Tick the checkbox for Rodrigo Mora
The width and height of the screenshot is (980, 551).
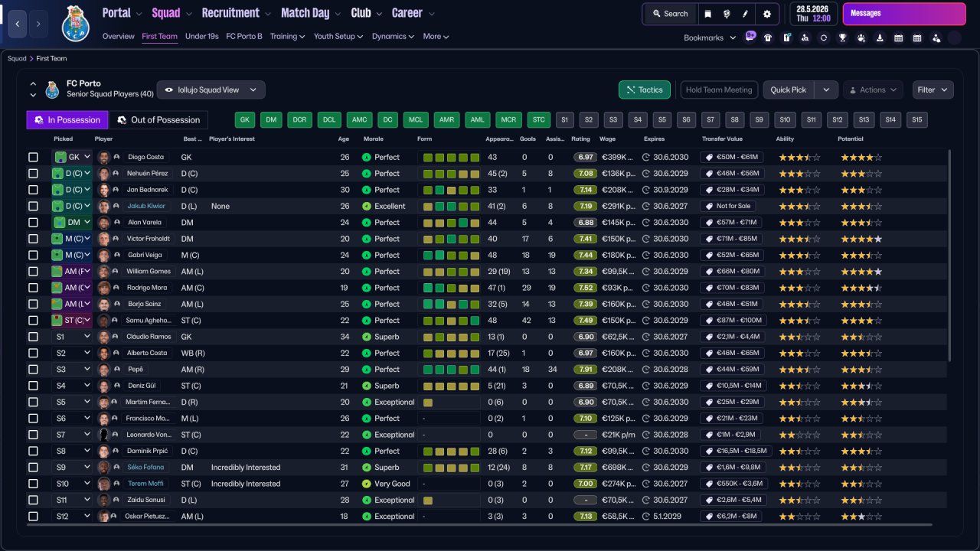[33, 288]
